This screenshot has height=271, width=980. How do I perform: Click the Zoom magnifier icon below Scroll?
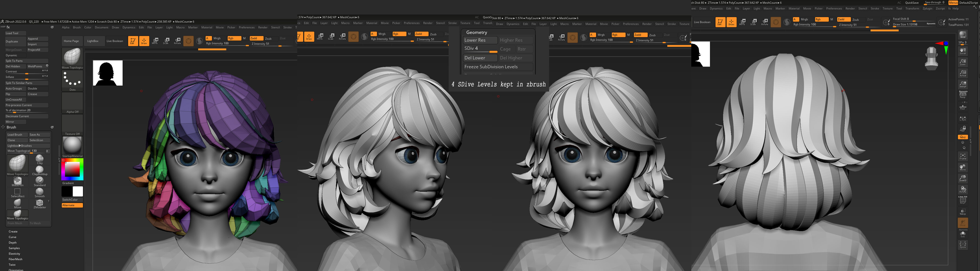(x=962, y=62)
